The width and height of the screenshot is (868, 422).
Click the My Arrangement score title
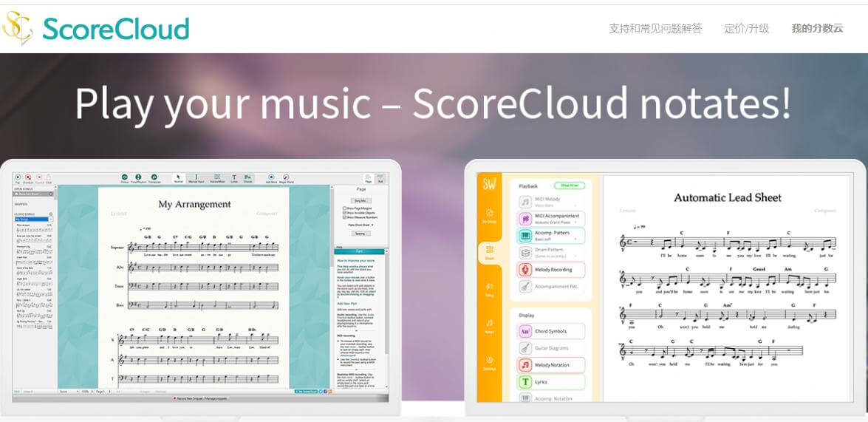click(194, 205)
